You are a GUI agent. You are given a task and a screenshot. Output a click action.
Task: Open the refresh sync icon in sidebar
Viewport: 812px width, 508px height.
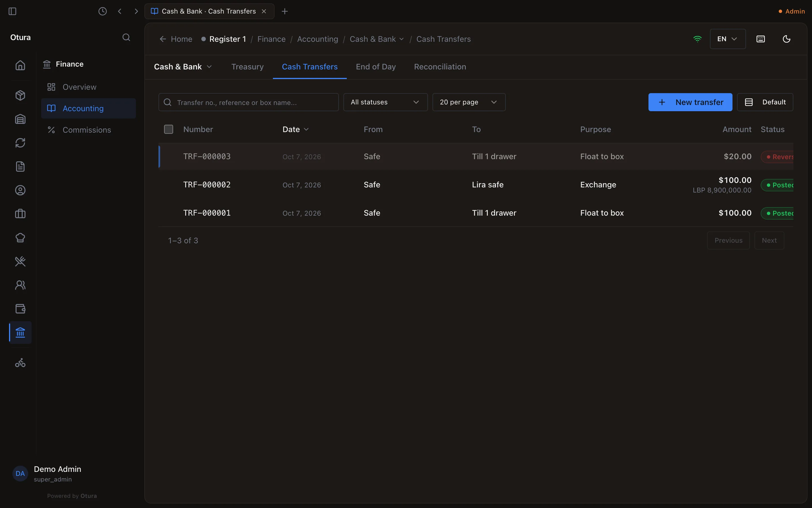tap(20, 143)
